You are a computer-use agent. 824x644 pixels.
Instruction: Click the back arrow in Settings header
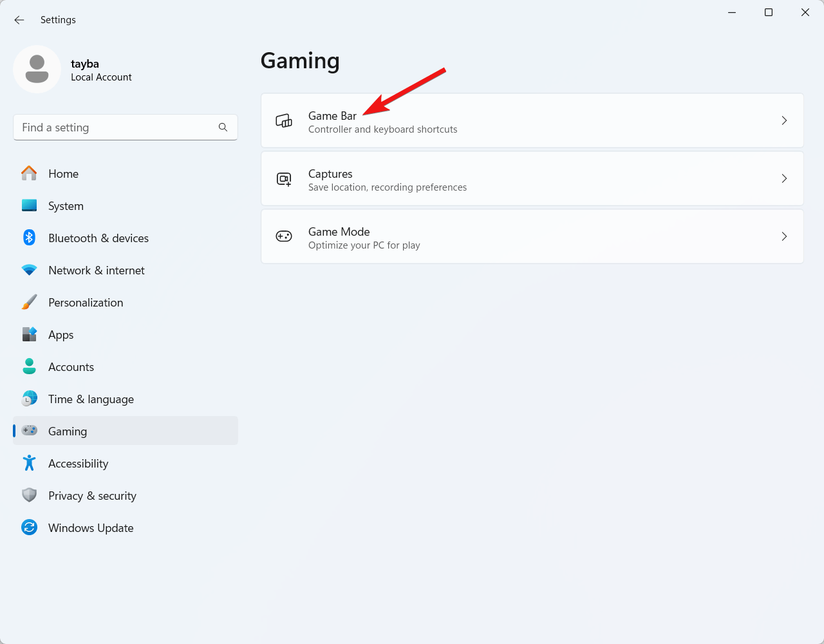point(19,20)
